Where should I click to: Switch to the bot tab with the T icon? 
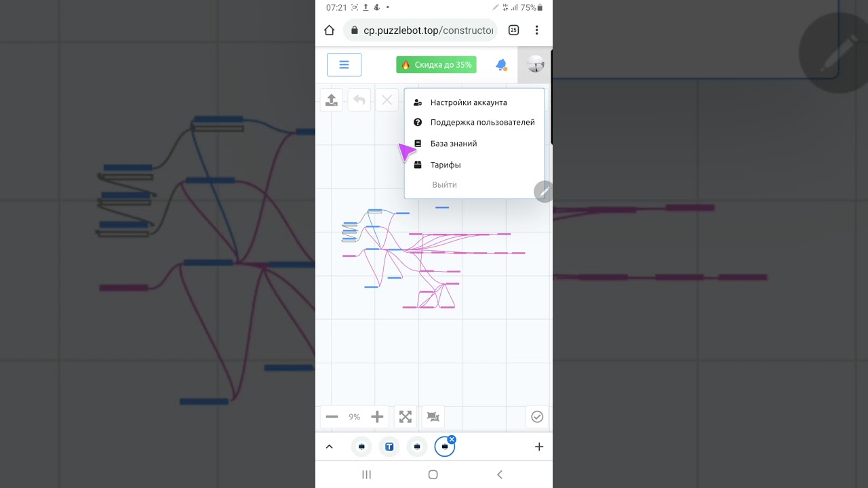[x=389, y=447]
